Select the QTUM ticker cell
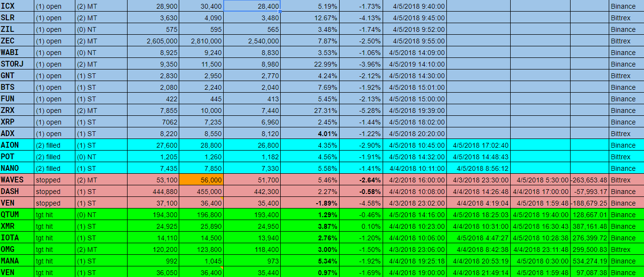This screenshot has width=644, height=277. tap(17, 215)
